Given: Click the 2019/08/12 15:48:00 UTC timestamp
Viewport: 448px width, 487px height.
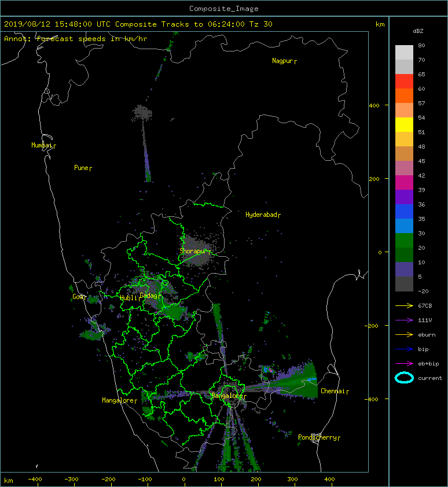Looking at the screenshot, I should point(57,24).
